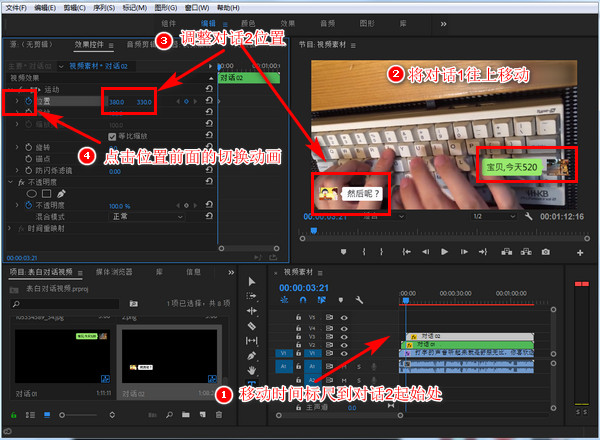The width and height of the screenshot is (600, 440).
Task: Switch to the Media Browser tab
Action: (114, 272)
